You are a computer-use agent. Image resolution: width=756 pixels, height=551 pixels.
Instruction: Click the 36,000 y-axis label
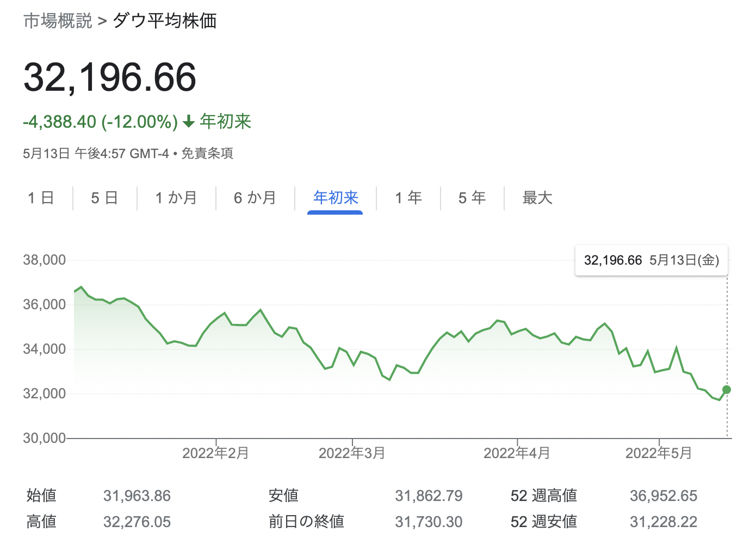pos(44,304)
